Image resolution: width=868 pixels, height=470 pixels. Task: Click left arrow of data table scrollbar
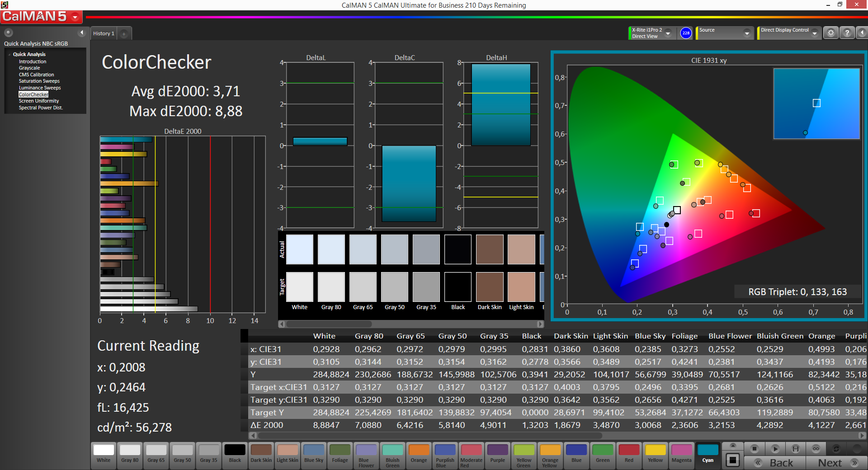tap(253, 436)
